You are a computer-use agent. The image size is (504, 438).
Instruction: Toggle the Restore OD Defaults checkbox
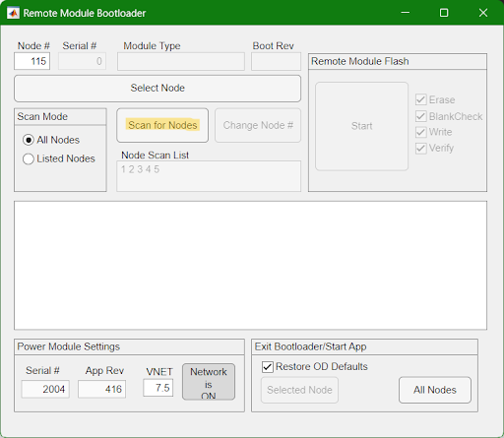[268, 367]
